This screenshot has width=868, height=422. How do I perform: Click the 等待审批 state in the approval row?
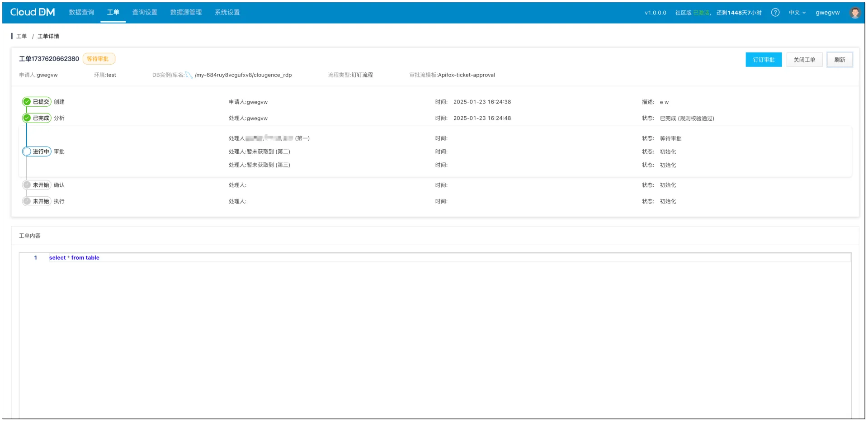pos(670,138)
